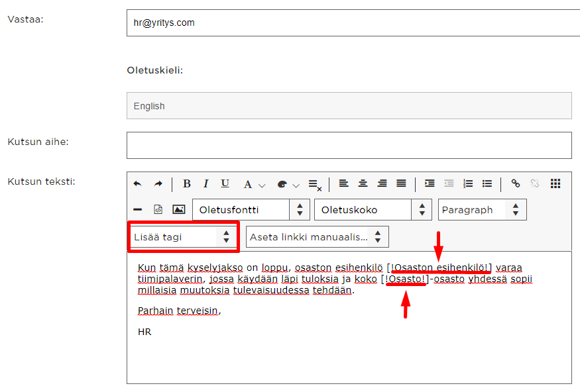Image resolution: width=580 pixels, height=392 pixels.
Task: Click the Oletuskieli label
Action: [155, 70]
